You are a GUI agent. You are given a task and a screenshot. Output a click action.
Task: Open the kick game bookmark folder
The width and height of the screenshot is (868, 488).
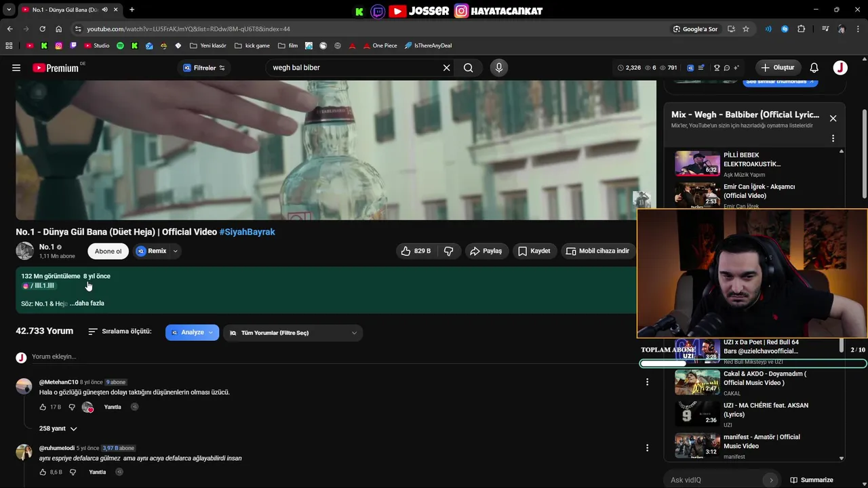coord(252,45)
